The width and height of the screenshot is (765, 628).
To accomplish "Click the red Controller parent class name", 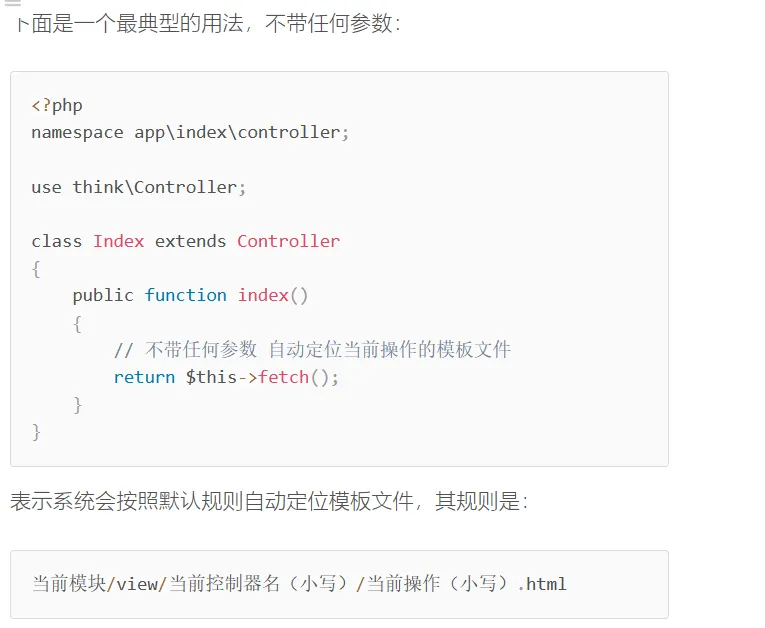I will (x=288, y=241).
